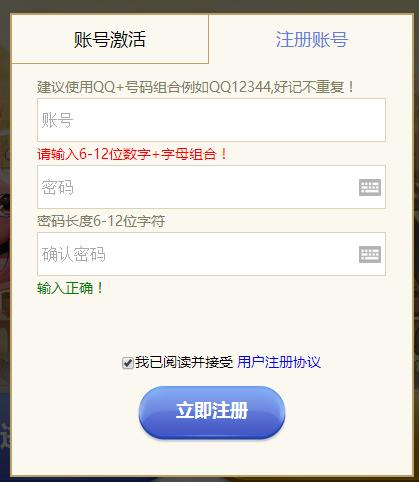419x482 pixels.
Task: Submit the form with 立即注册 button
Action: click(x=212, y=412)
